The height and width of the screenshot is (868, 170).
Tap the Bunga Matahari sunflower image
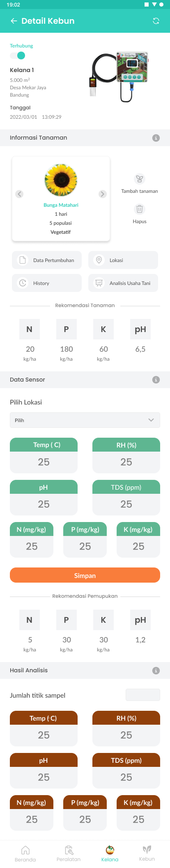[61, 180]
